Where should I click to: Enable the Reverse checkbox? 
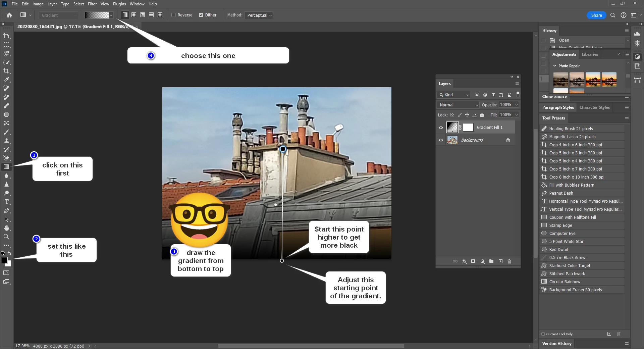click(174, 15)
